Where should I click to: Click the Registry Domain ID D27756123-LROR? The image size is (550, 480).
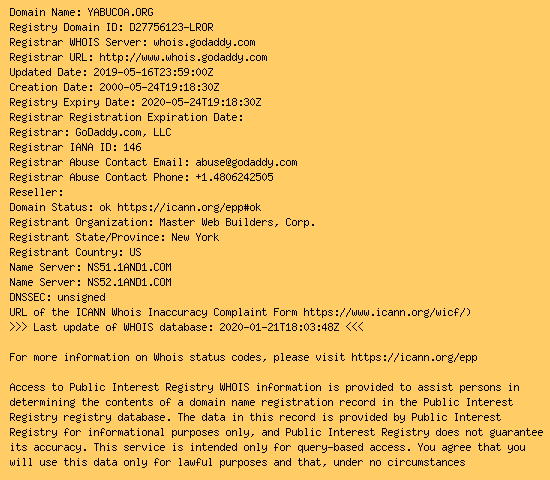point(171,27)
